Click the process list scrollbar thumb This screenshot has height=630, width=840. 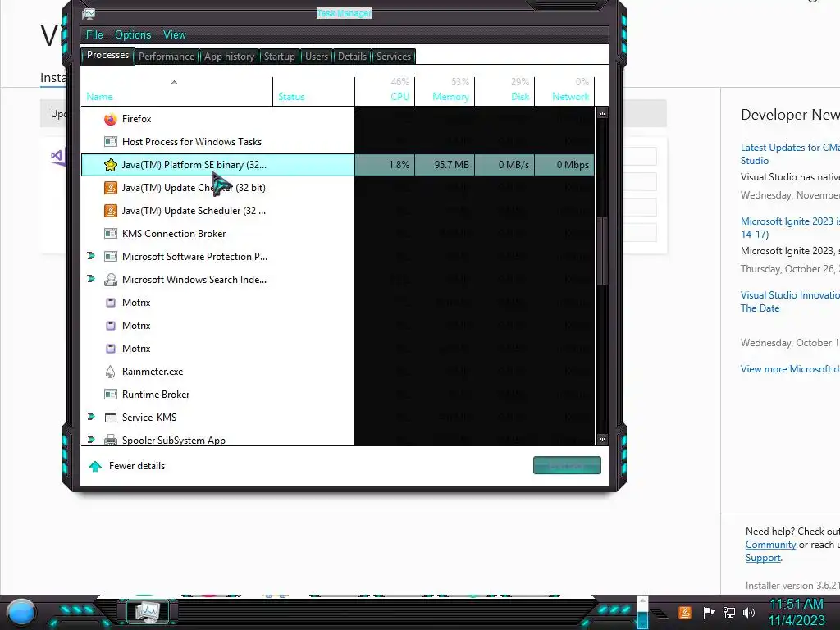click(603, 251)
